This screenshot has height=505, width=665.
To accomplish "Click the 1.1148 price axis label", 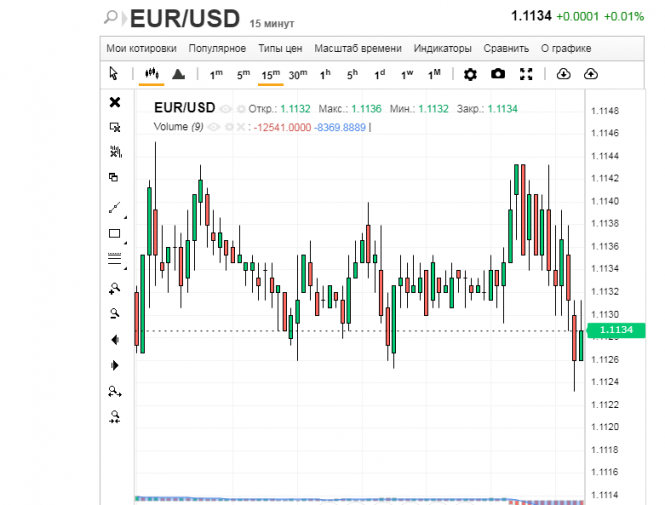I will (605, 111).
